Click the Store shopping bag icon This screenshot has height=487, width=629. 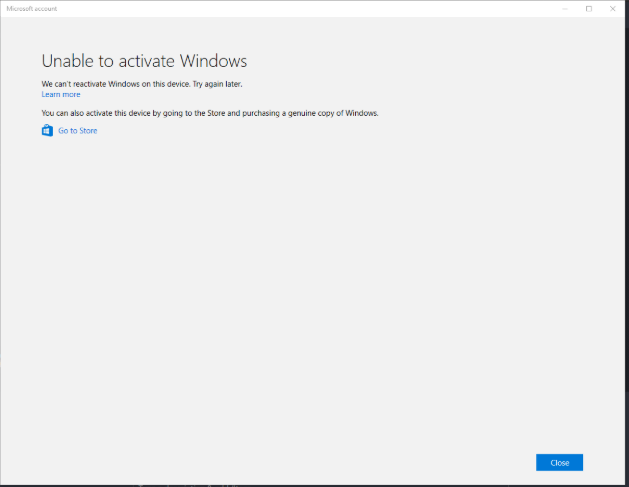coord(47,130)
